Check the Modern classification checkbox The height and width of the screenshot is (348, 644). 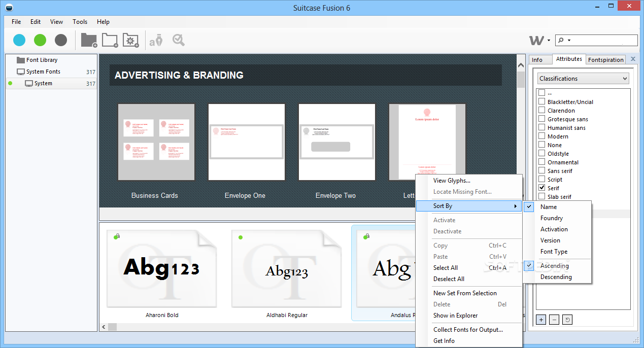(x=542, y=136)
